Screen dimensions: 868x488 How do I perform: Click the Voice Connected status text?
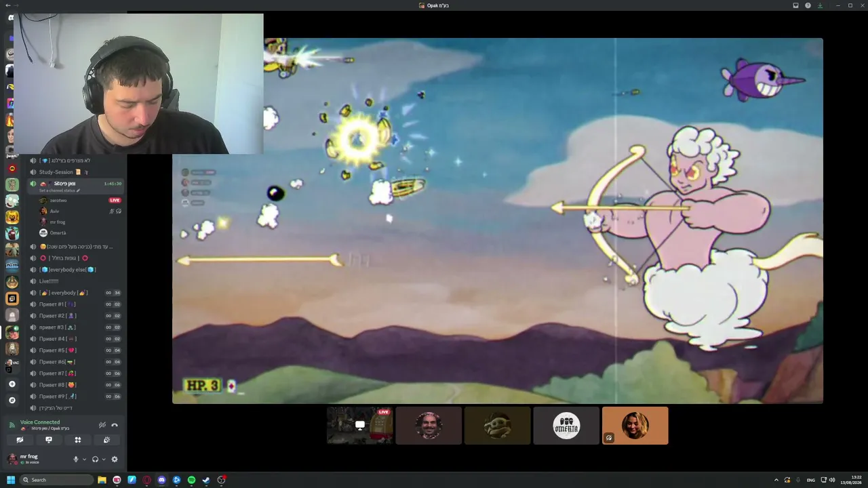click(x=40, y=422)
